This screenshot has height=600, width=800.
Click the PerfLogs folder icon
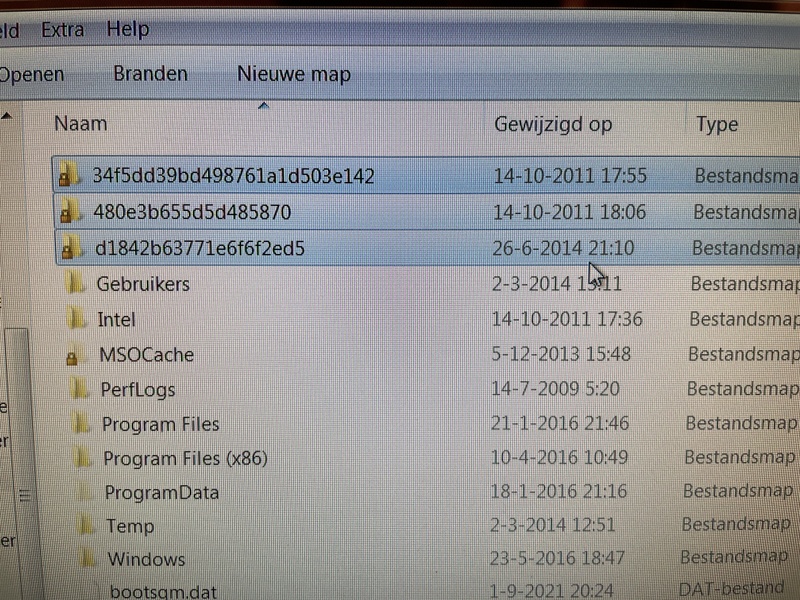80,389
